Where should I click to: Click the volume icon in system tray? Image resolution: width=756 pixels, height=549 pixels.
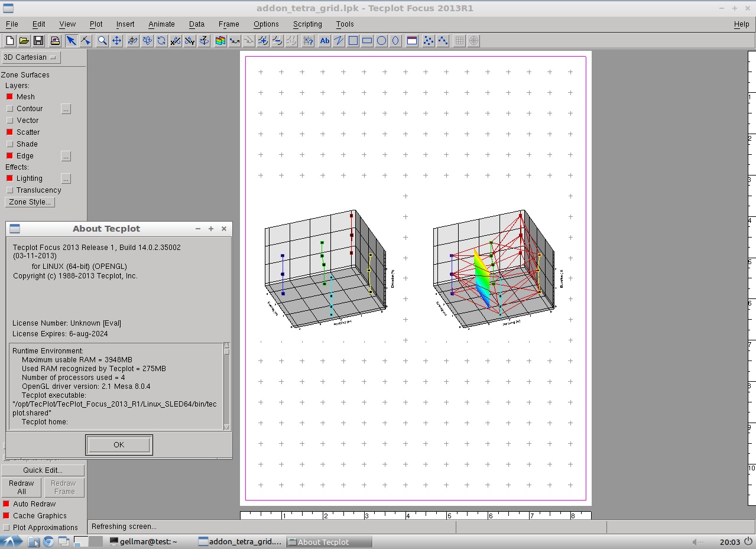tap(697, 542)
